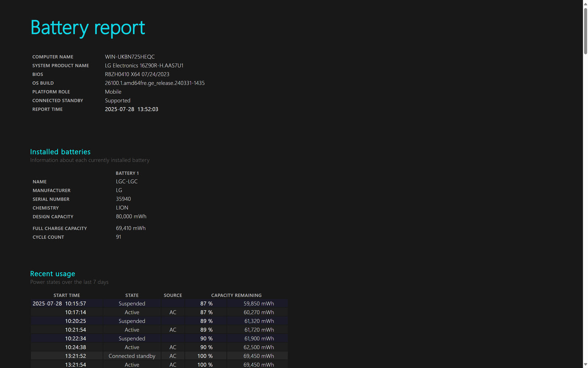Click the scrollbar up arrow

click(585, 4)
